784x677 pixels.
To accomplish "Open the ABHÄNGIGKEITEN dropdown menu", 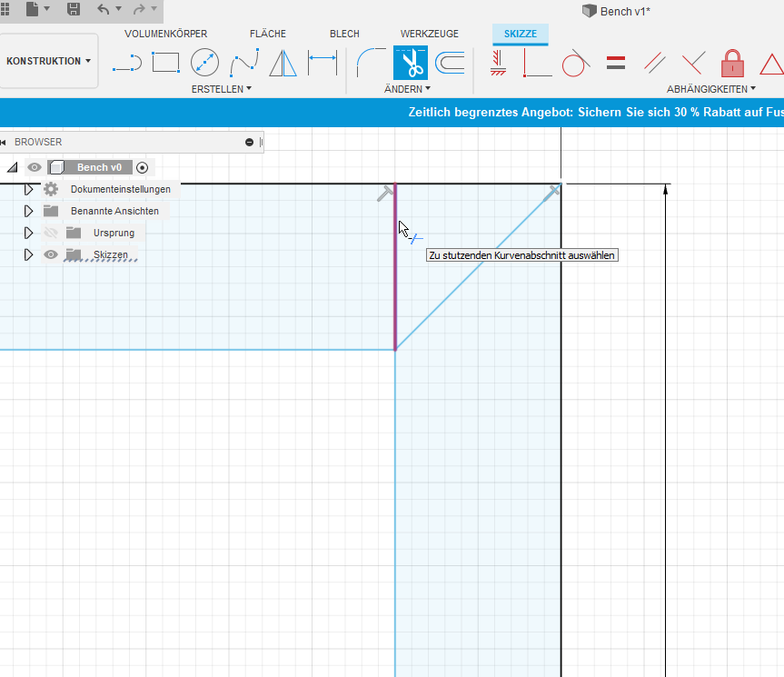I will point(711,89).
